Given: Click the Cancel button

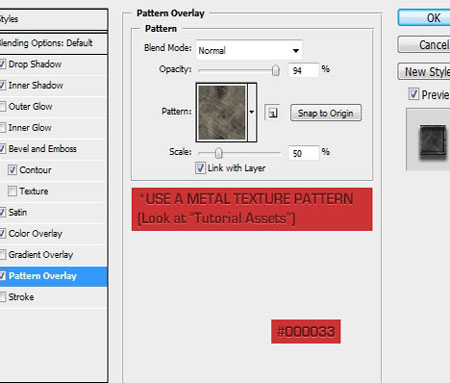Looking at the screenshot, I should pyautogui.click(x=424, y=44).
